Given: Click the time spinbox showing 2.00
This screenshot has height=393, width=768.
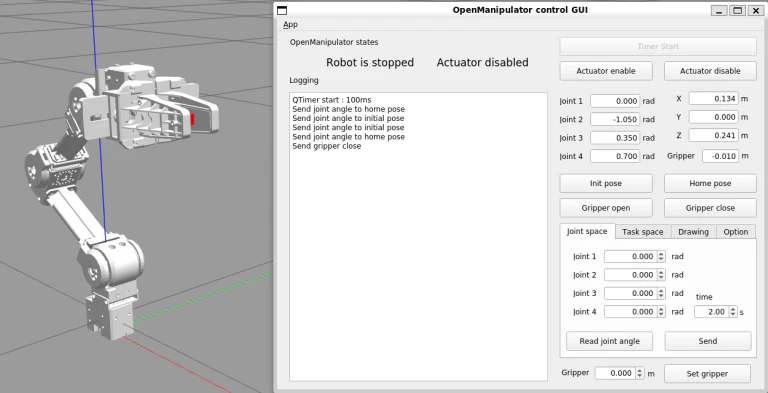Looking at the screenshot, I should [716, 312].
